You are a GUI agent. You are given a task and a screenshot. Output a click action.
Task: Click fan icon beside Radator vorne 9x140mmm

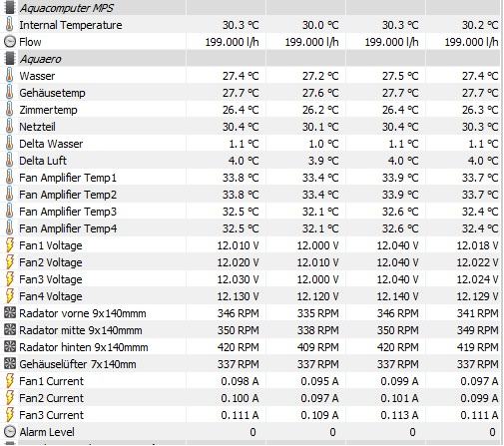click(10, 313)
